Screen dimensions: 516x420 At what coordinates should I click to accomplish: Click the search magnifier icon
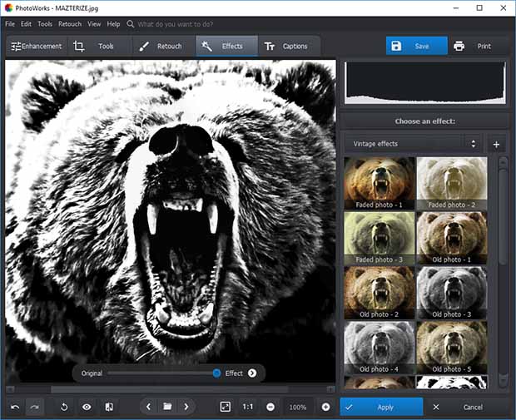pyautogui.click(x=131, y=24)
